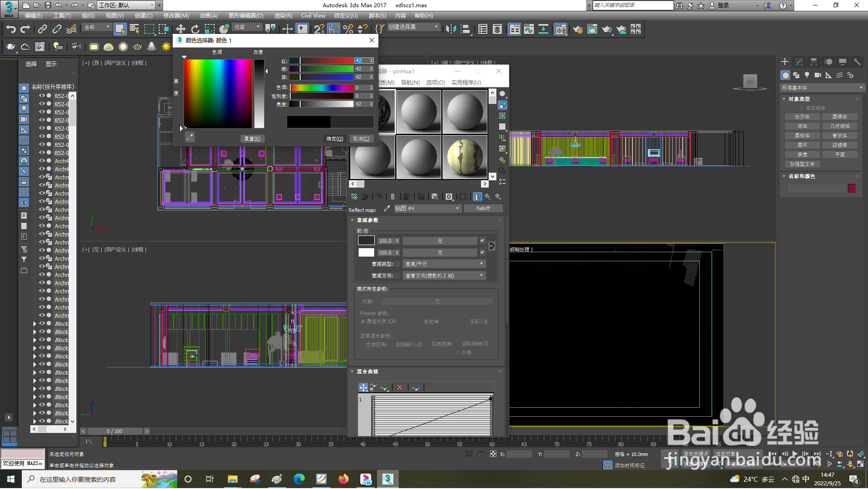Toggle the second falloff map checkbox
Screen dimensions: 868x489
[482, 253]
